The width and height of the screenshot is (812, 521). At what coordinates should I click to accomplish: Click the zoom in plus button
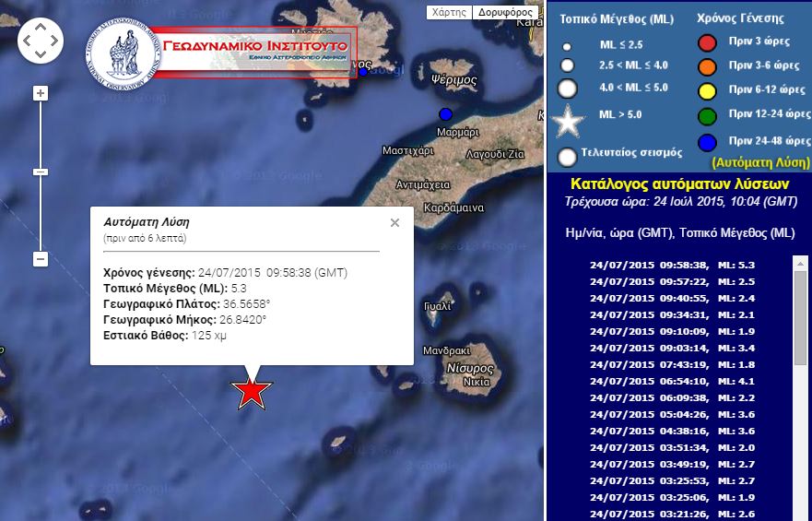(x=41, y=93)
